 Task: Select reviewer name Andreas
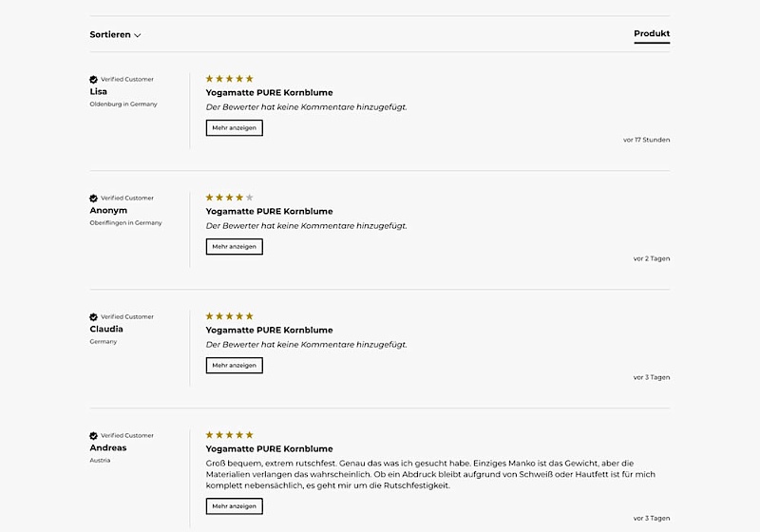pyautogui.click(x=108, y=447)
